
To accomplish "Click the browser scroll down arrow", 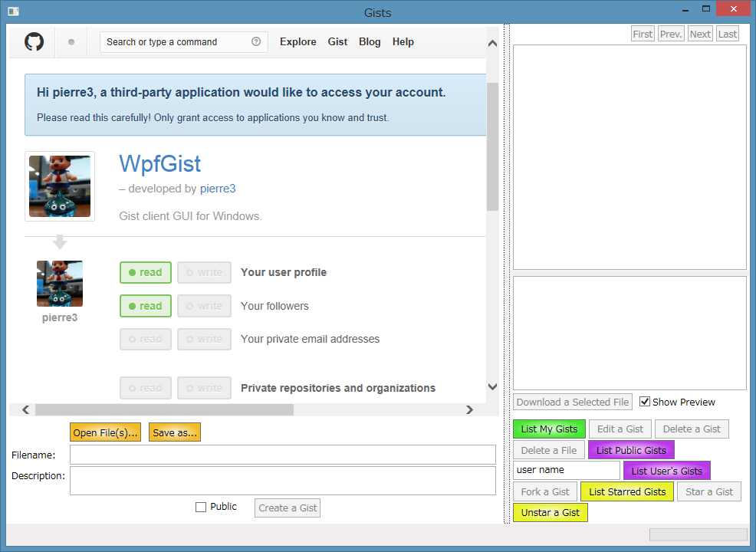I will coord(492,386).
